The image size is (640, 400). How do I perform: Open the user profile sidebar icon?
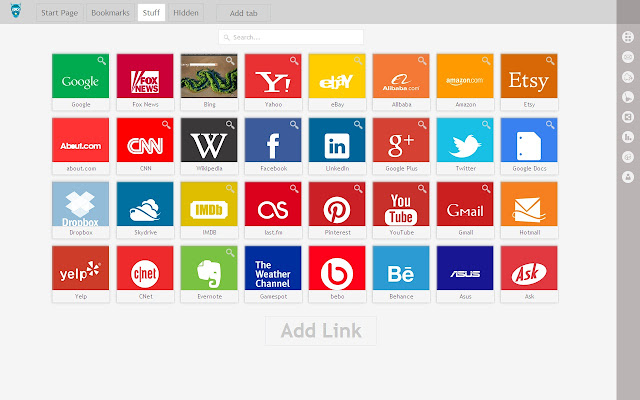click(628, 177)
